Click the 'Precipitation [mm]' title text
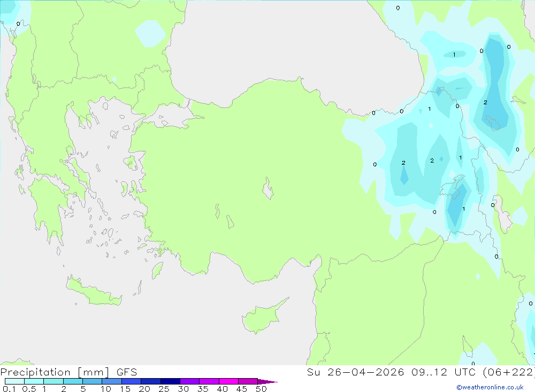535x392 pixels. [55, 372]
